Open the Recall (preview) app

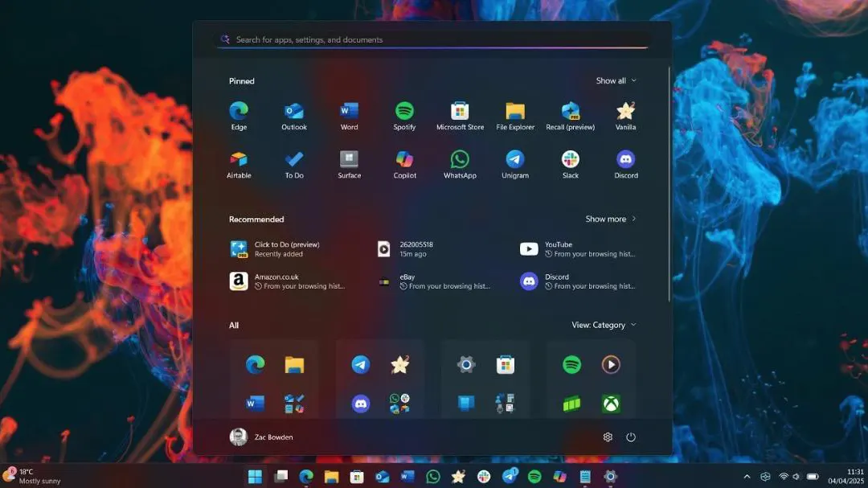click(570, 113)
